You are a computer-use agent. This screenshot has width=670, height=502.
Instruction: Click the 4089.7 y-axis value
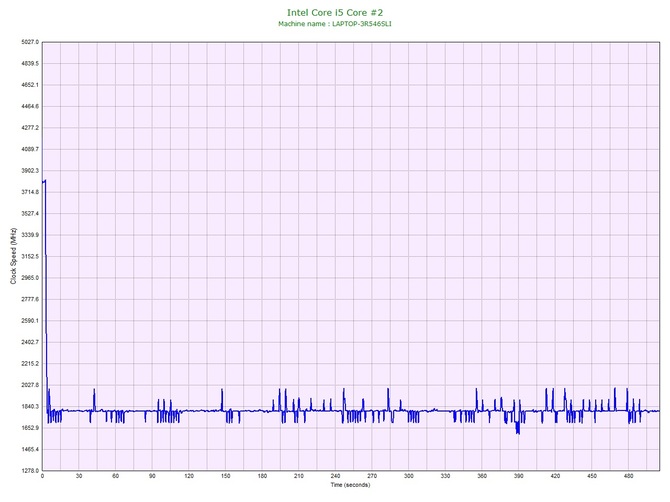pyautogui.click(x=30, y=149)
